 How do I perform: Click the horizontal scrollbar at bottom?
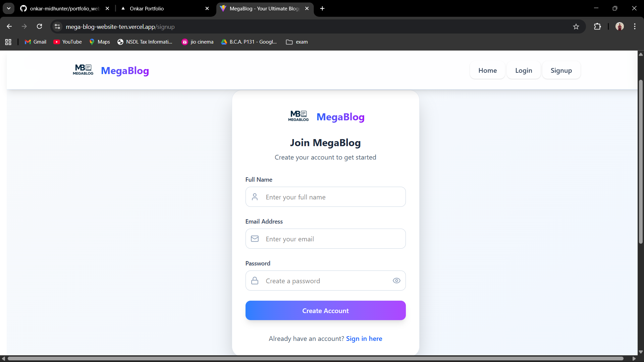(315, 359)
